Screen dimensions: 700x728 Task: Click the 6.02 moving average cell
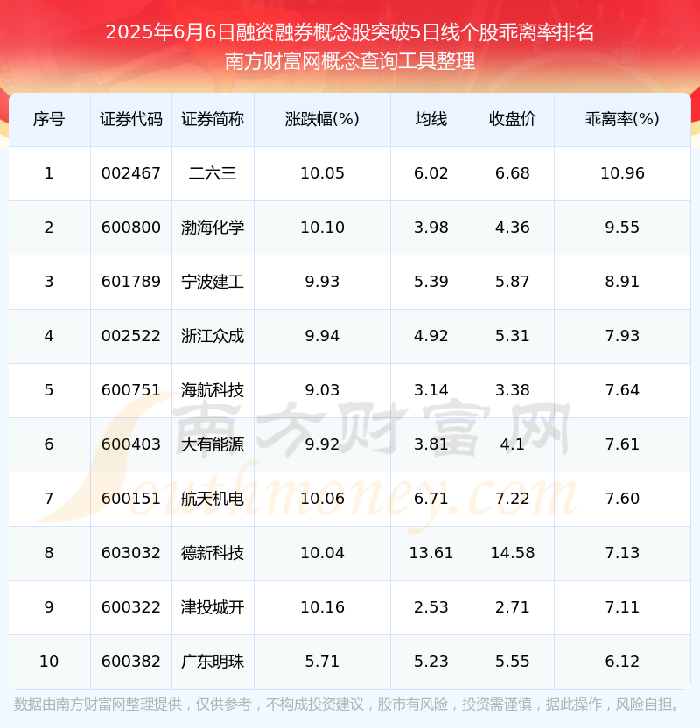(430, 173)
